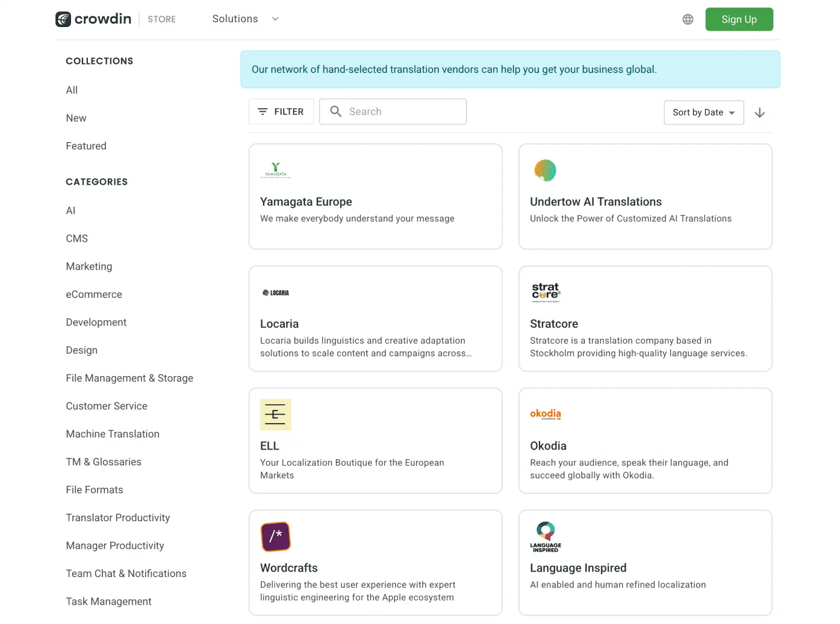The width and height of the screenshot is (840, 624).
Task: Click the Okodia logo
Action: 546,414
